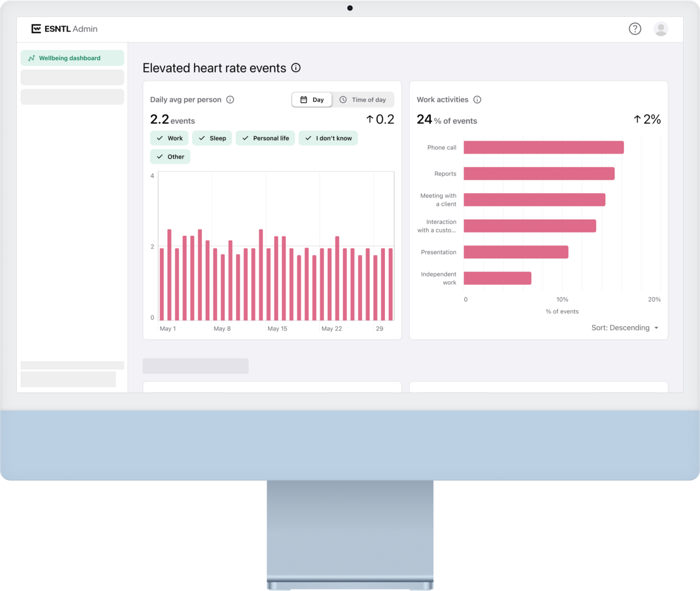The width and height of the screenshot is (700, 591).
Task: Click the May 22 axis label
Action: [x=331, y=329]
